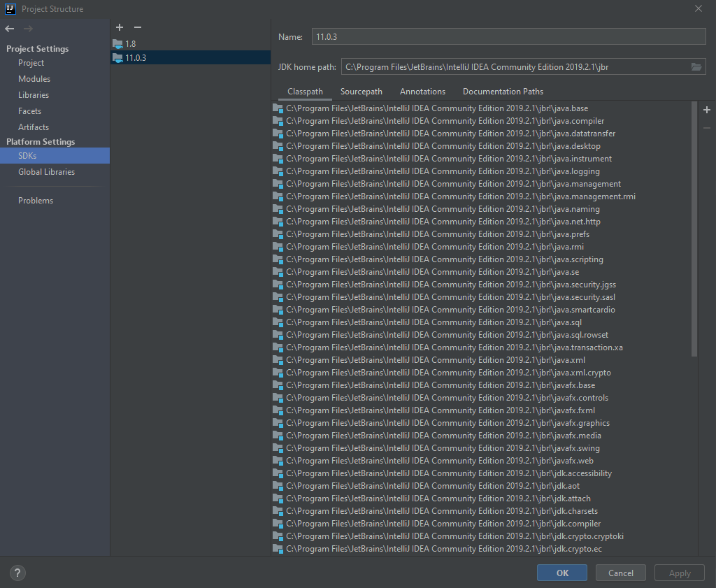Image resolution: width=716 pixels, height=588 pixels.
Task: Remove classpath entry with minus icon
Action: tap(707, 128)
